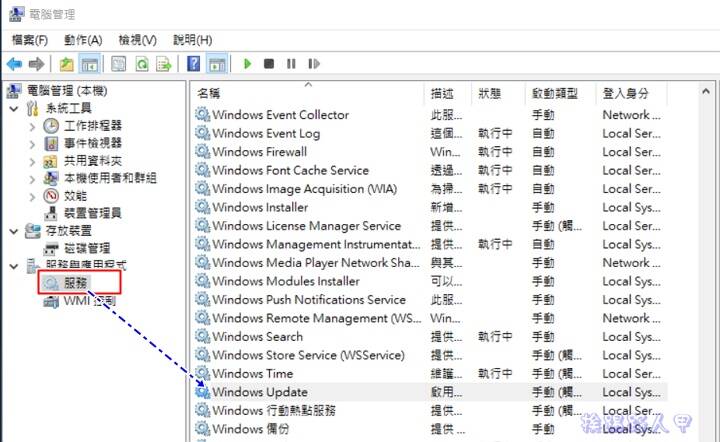
Task: Collapse the 存放裝置 tree node
Action: pyautogui.click(x=14, y=231)
